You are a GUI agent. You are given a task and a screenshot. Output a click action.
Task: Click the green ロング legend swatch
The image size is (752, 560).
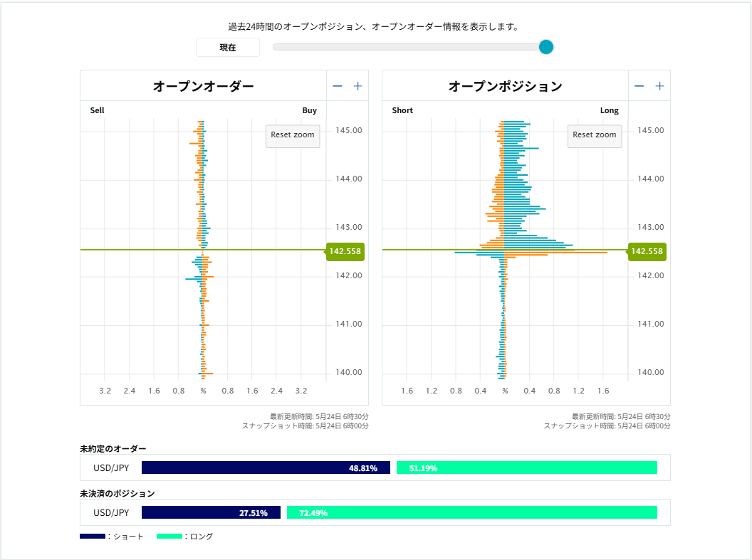click(169, 537)
